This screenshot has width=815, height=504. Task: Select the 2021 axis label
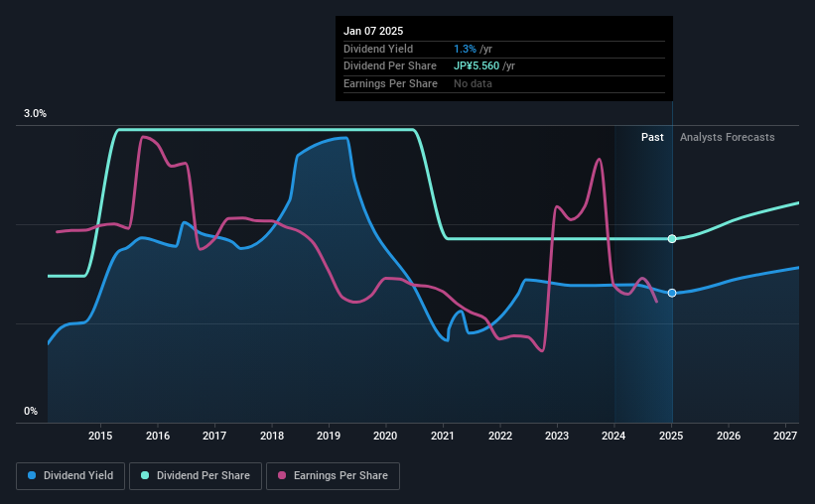[443, 436]
